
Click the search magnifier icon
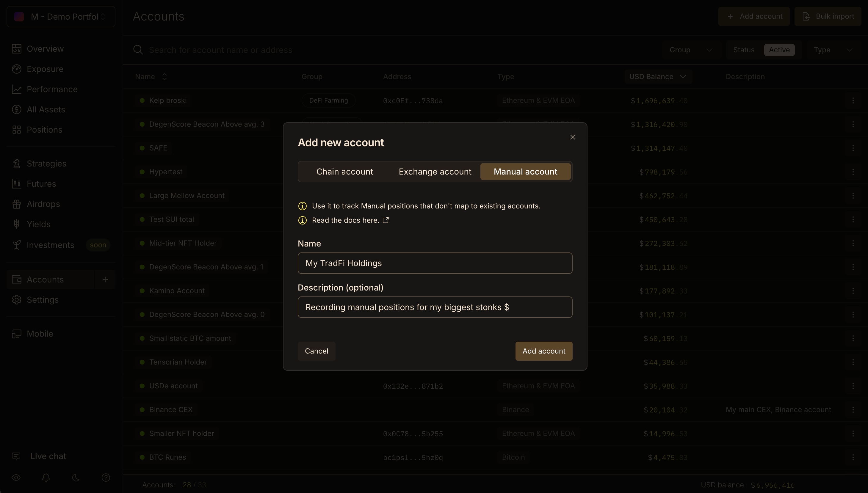pyautogui.click(x=138, y=50)
